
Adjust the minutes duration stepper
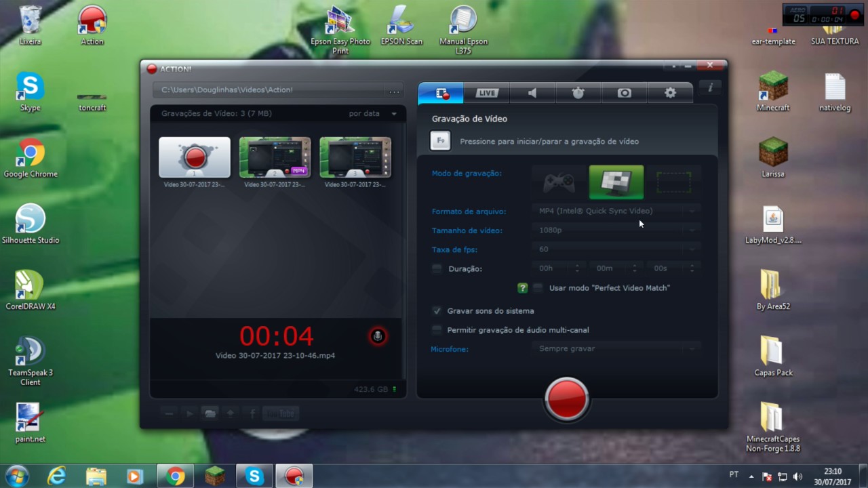coord(635,268)
